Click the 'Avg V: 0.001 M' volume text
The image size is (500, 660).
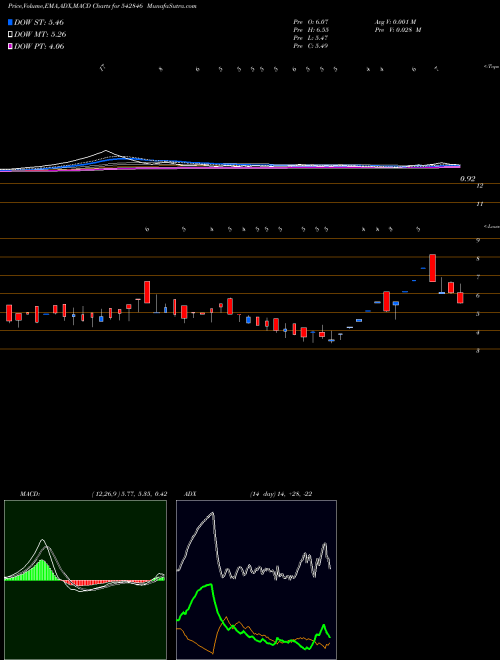397,22
